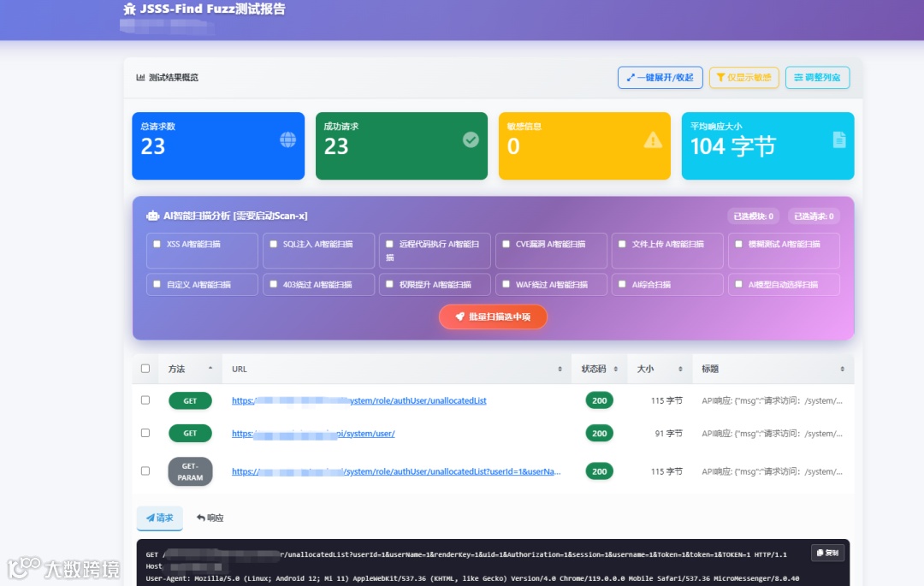This screenshot has height=586, width=924.
Task: Switch to the 响应 tab
Action: tap(210, 518)
